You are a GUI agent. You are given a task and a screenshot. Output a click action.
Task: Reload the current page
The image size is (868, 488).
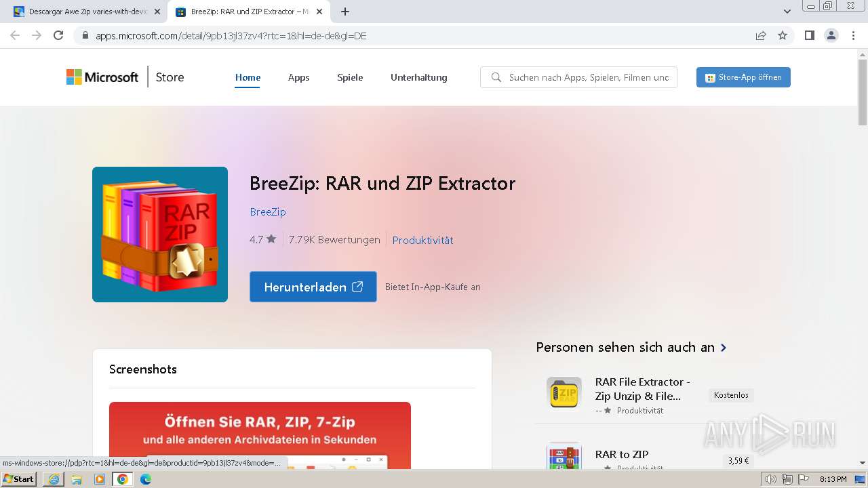pyautogui.click(x=58, y=36)
